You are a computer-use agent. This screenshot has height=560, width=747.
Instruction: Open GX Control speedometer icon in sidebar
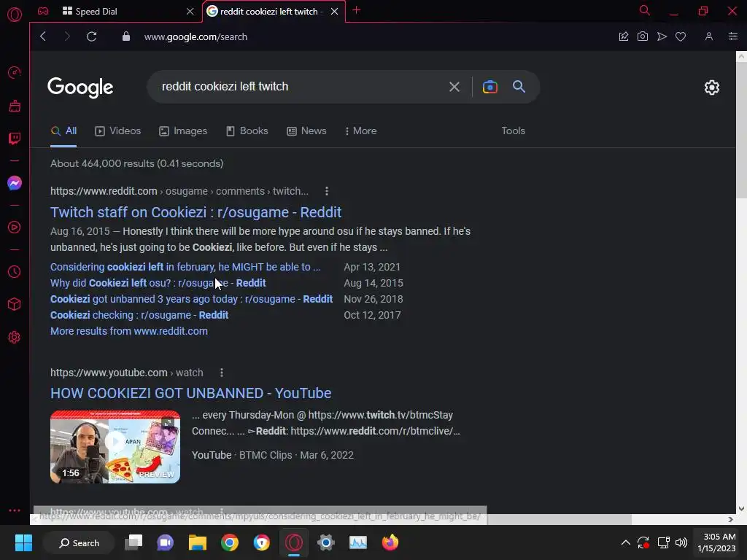coord(15,72)
